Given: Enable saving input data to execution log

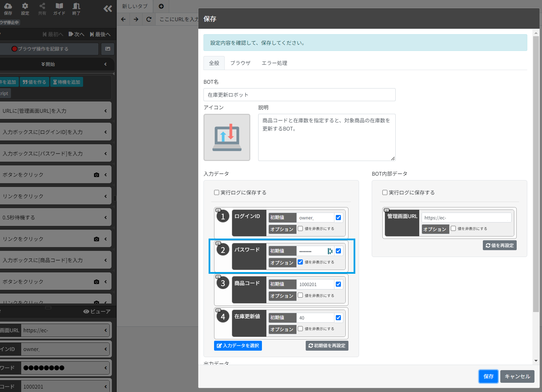Looking at the screenshot, I should (216, 192).
